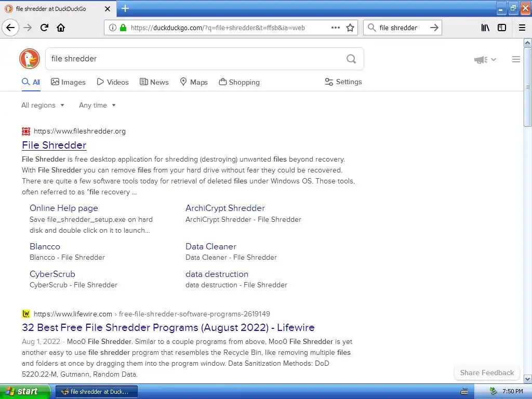The height and width of the screenshot is (399, 532).
Task: Click the keyboard icon in system tray
Action: (464, 392)
